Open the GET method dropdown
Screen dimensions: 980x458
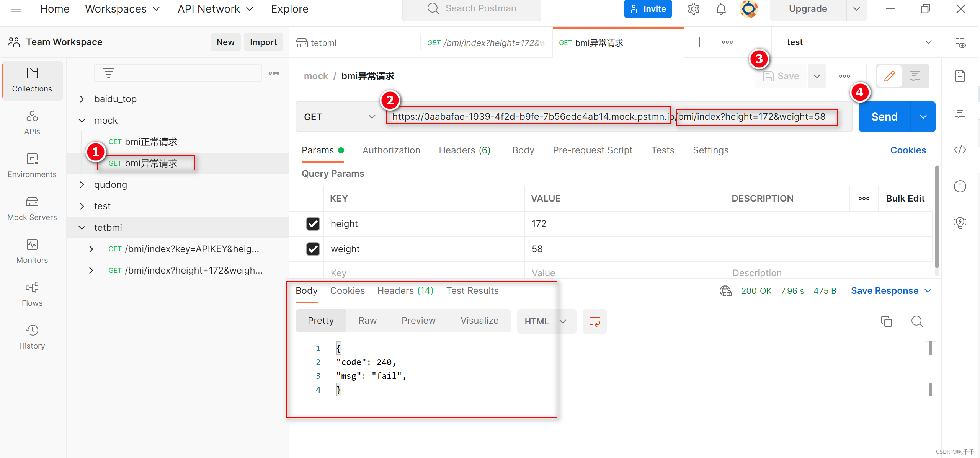click(340, 117)
